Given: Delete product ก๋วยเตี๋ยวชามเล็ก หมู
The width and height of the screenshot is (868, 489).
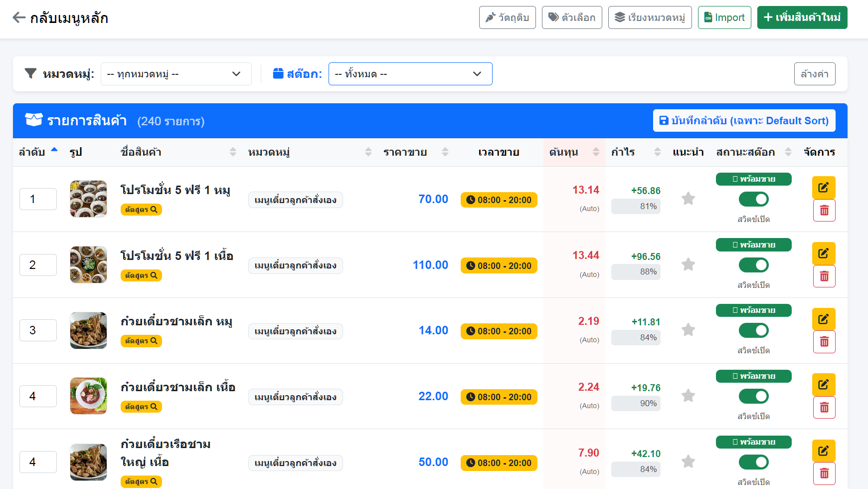Looking at the screenshot, I should [824, 342].
